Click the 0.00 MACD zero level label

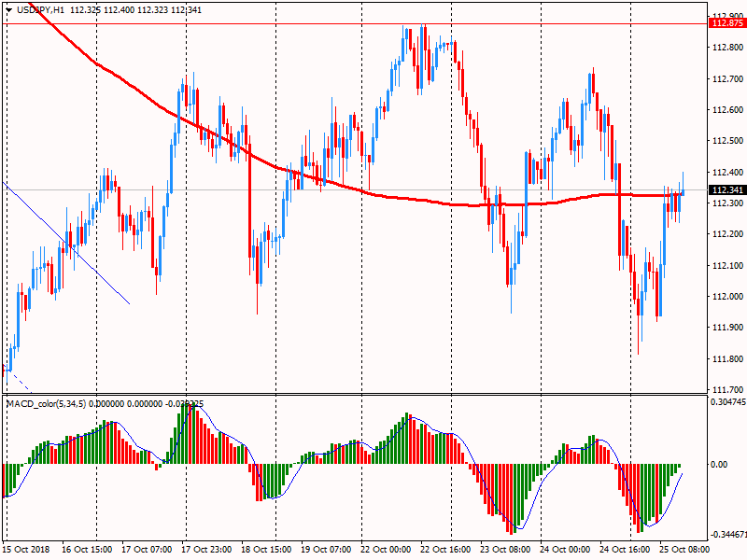pos(719,464)
